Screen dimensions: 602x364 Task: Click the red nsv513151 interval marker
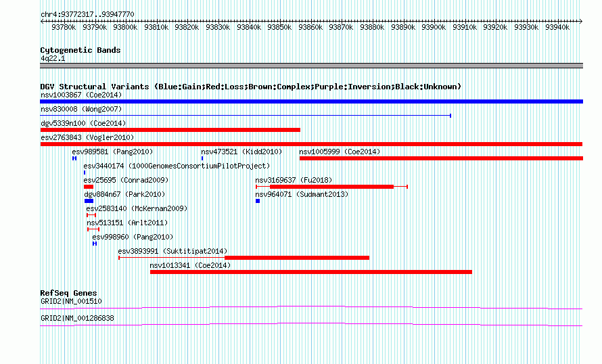[93, 229]
